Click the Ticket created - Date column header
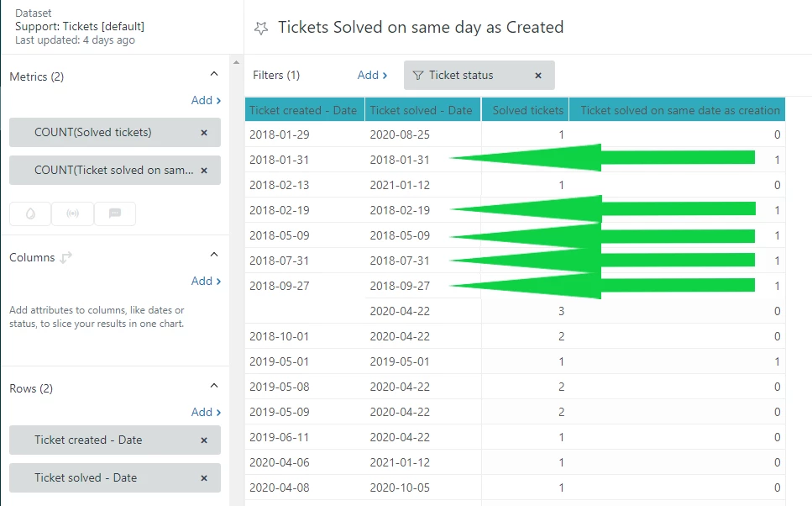This screenshot has width=812, height=506. click(x=305, y=110)
